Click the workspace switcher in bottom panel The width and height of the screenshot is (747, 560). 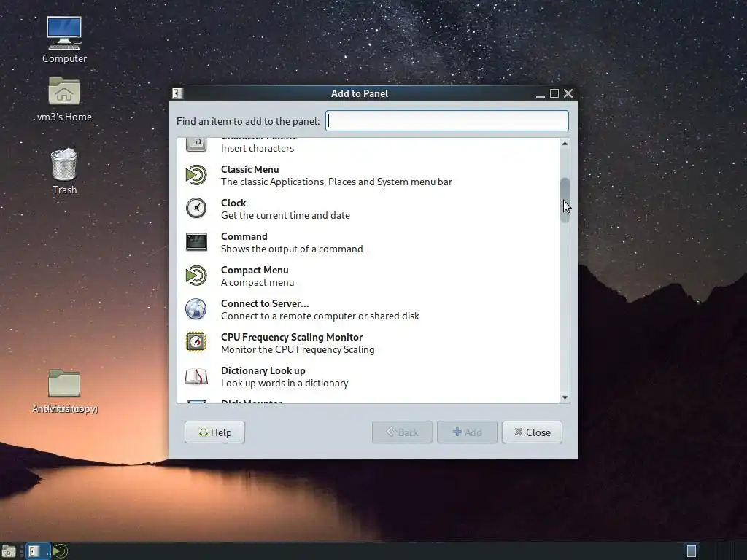click(692, 551)
